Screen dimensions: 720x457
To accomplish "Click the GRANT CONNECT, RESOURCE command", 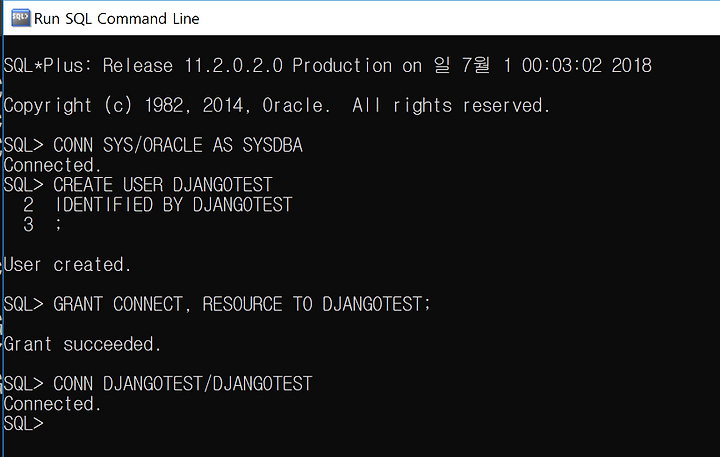I will 242,304.
